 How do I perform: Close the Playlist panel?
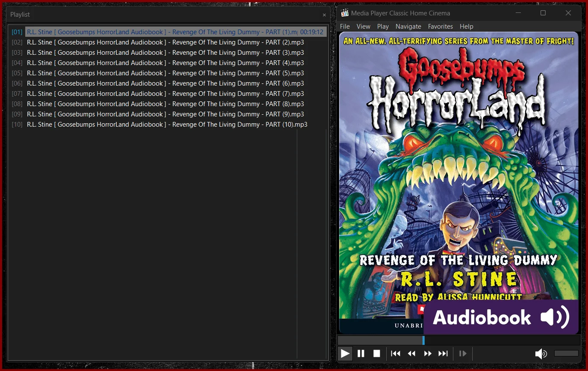[x=324, y=15]
